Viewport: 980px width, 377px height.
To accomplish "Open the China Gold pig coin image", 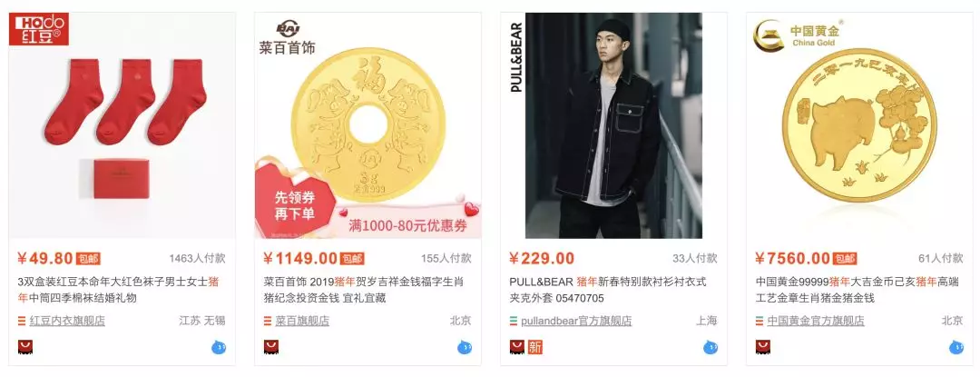I will tap(859, 125).
